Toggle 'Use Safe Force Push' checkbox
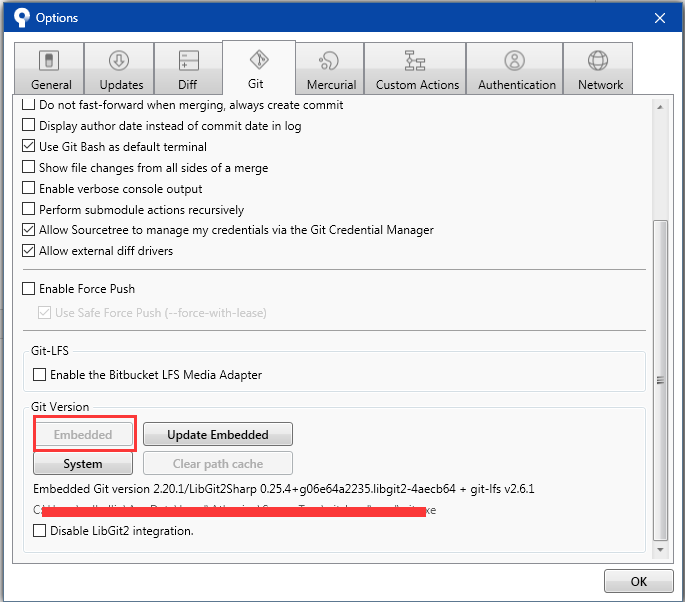This screenshot has height=602, width=685. pos(44,312)
